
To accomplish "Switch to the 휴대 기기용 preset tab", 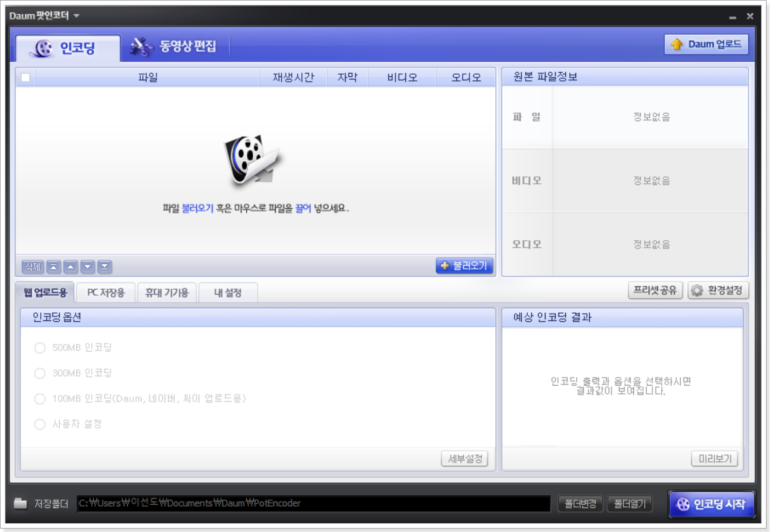I will coord(165,293).
